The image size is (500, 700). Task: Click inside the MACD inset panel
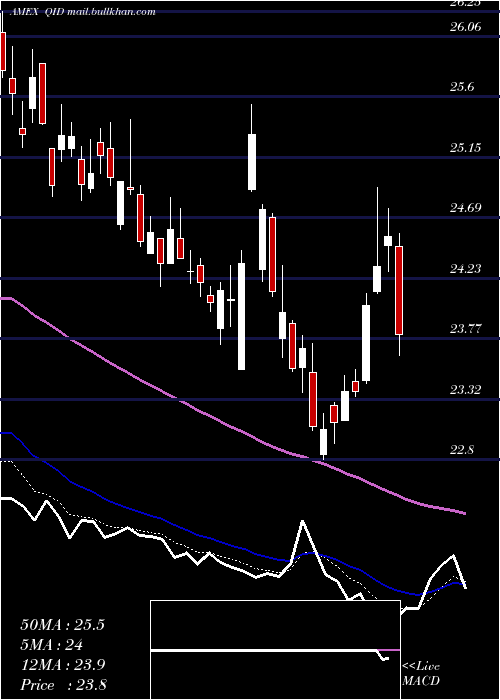275,650
